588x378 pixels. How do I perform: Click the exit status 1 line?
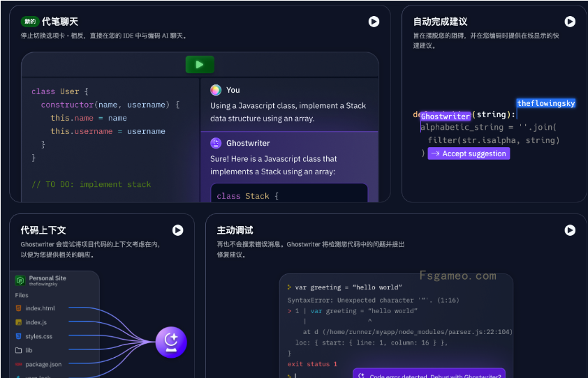tap(312, 364)
